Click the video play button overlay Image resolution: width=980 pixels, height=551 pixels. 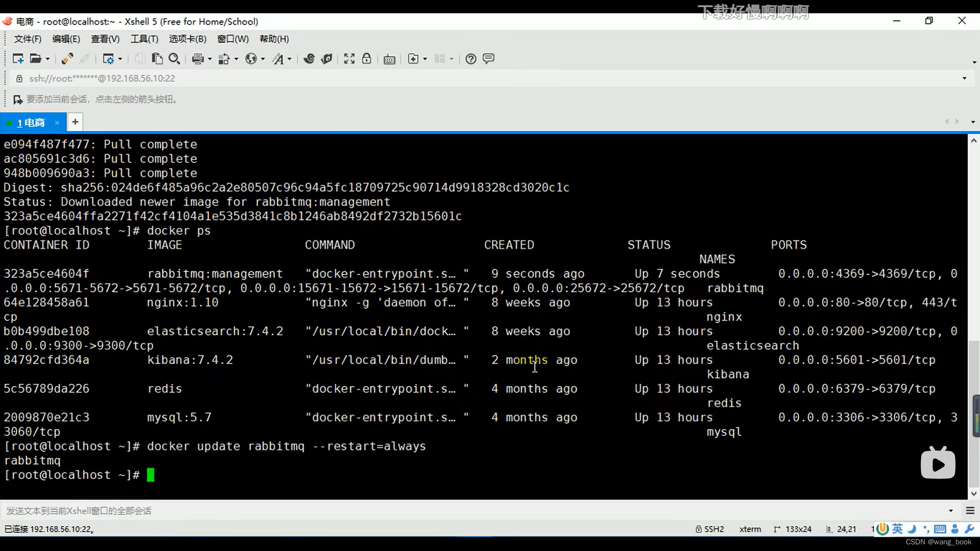[x=938, y=463]
